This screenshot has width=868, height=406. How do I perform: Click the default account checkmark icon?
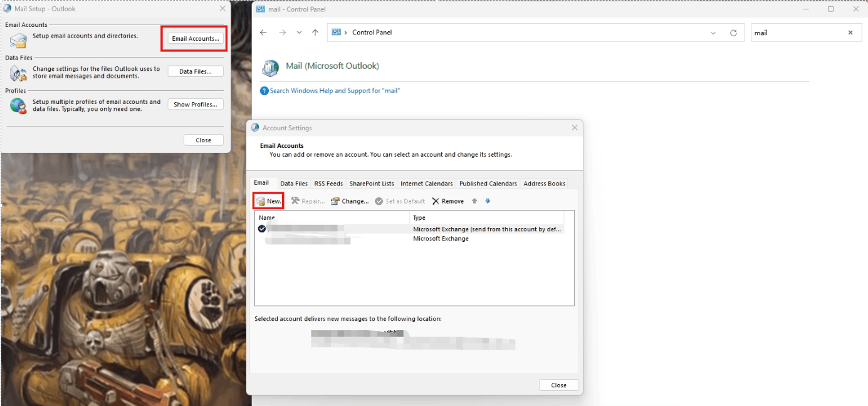pos(261,229)
